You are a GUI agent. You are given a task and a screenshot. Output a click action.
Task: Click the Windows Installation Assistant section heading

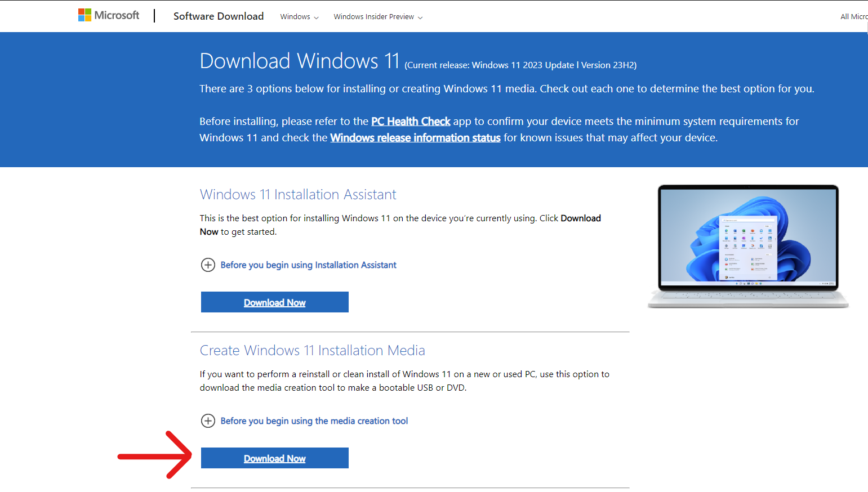point(298,194)
